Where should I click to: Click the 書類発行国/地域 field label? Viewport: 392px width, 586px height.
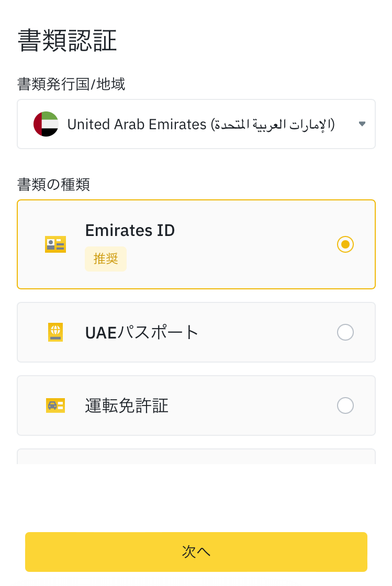[x=71, y=84]
